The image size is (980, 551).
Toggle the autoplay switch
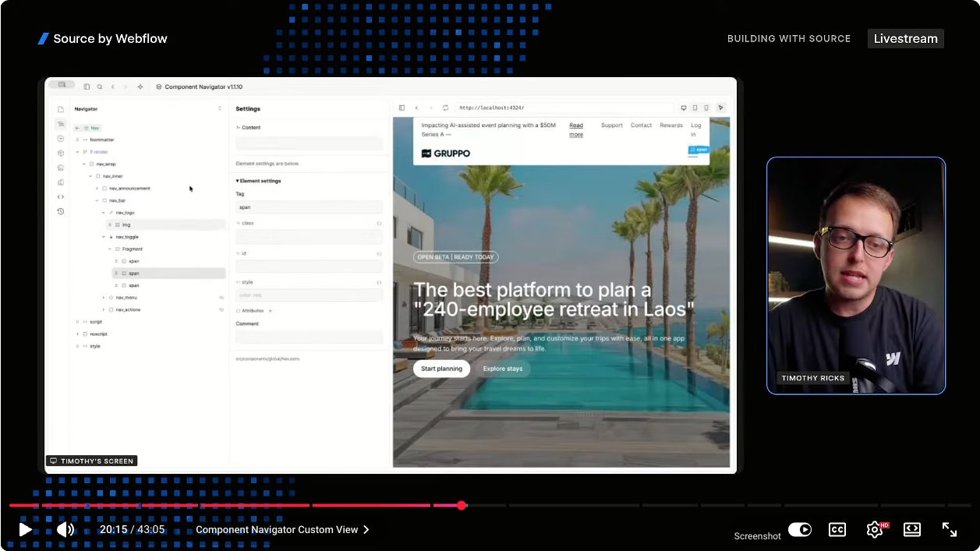[x=799, y=530]
